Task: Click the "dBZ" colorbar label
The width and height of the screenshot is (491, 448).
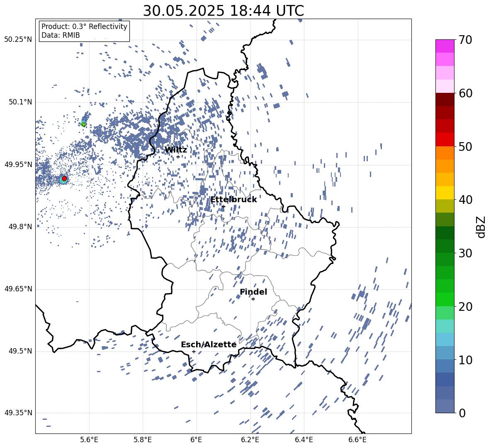Action: pyautogui.click(x=481, y=227)
